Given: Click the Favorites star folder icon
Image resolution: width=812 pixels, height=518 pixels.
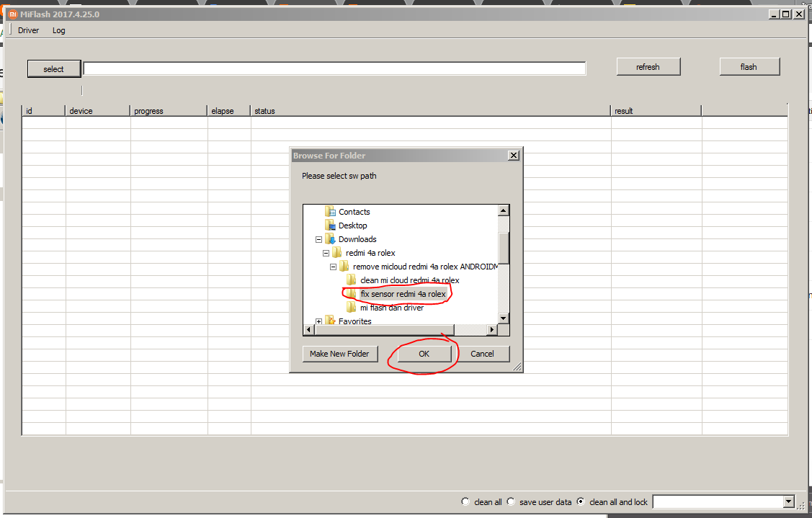Looking at the screenshot, I should (330, 321).
